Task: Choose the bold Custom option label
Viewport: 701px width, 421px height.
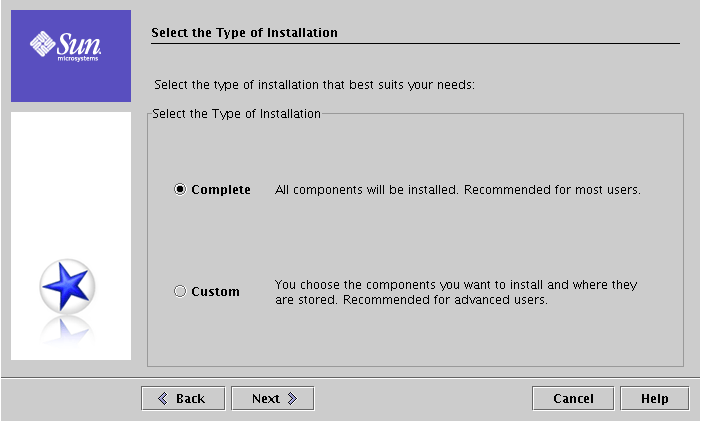Action: tap(215, 292)
